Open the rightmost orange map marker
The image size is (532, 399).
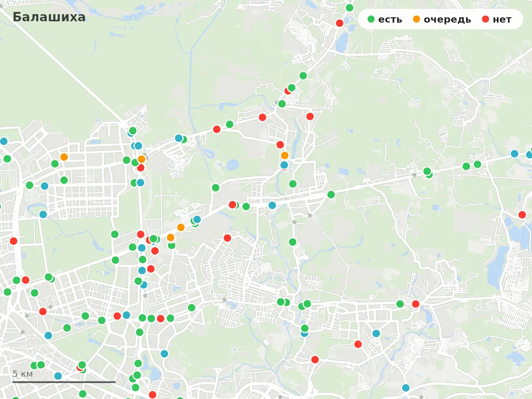285,155
